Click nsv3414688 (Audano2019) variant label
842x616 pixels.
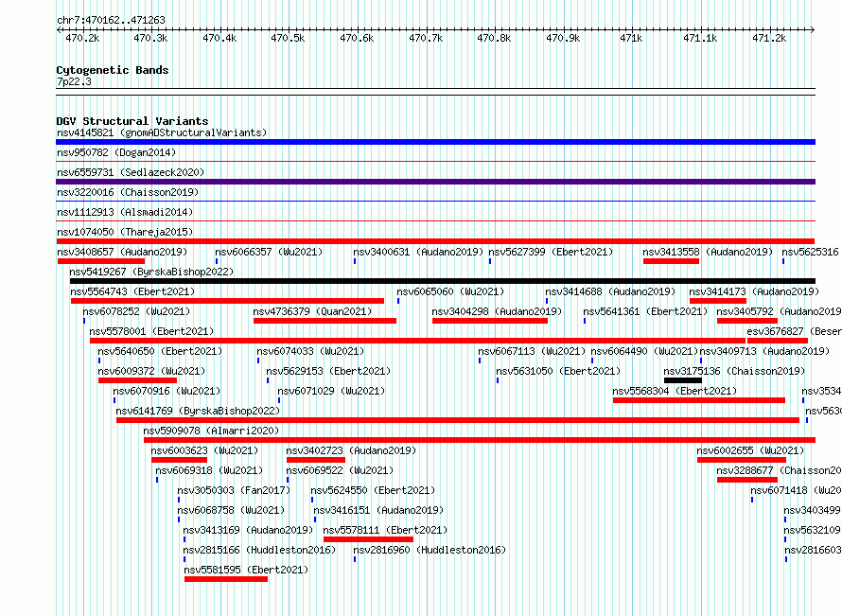click(x=610, y=291)
